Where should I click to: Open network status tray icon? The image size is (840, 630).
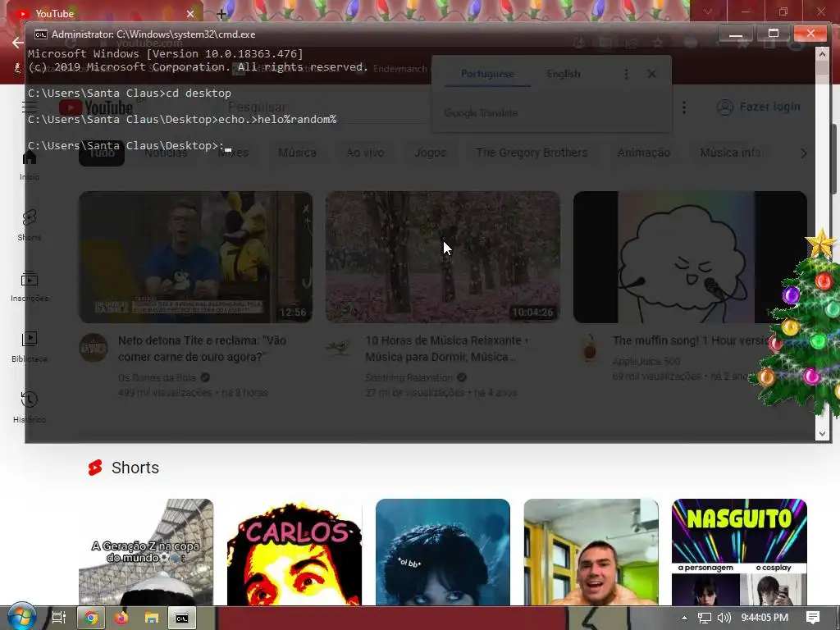(x=705, y=618)
